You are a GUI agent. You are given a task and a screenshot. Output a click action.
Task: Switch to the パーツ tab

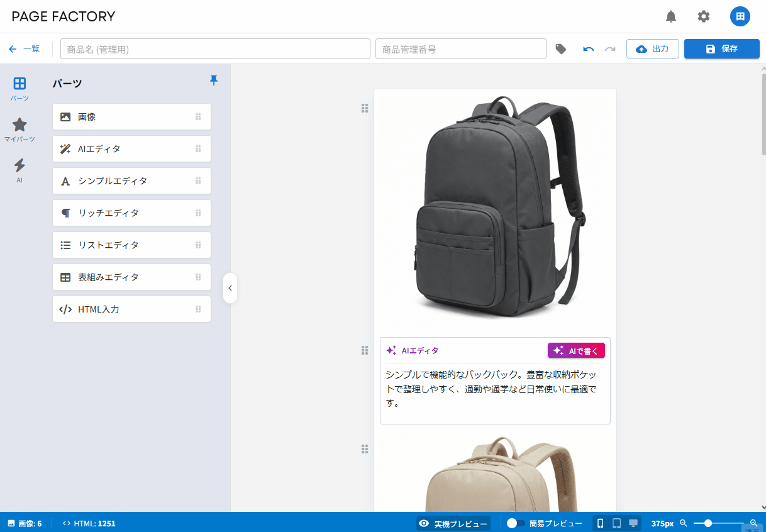click(19, 88)
